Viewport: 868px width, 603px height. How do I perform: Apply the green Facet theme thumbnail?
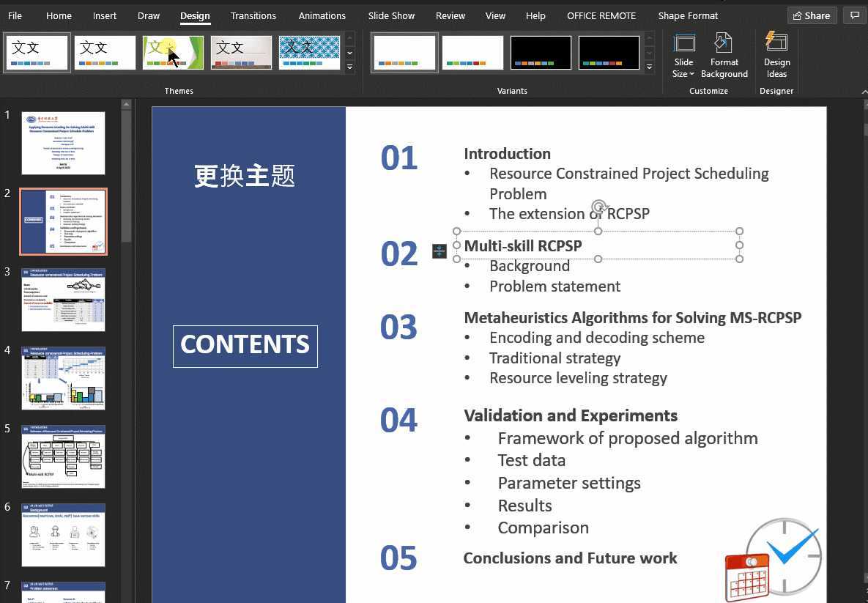173,53
